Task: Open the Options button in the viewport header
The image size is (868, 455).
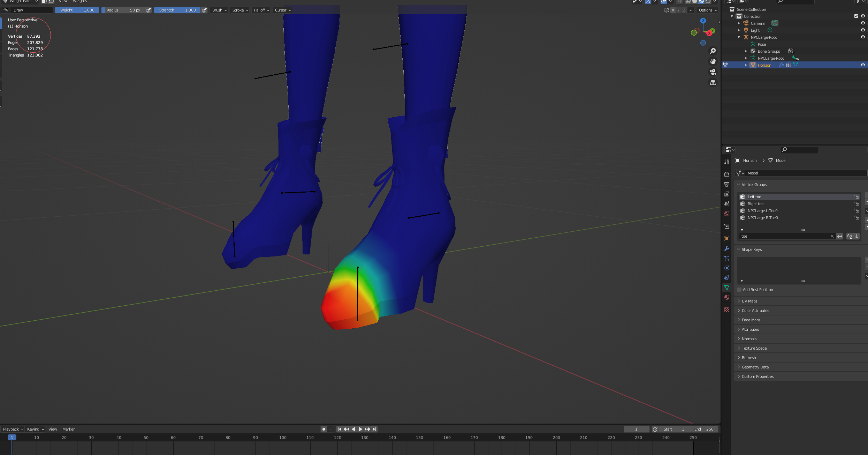Action: pyautogui.click(x=708, y=10)
